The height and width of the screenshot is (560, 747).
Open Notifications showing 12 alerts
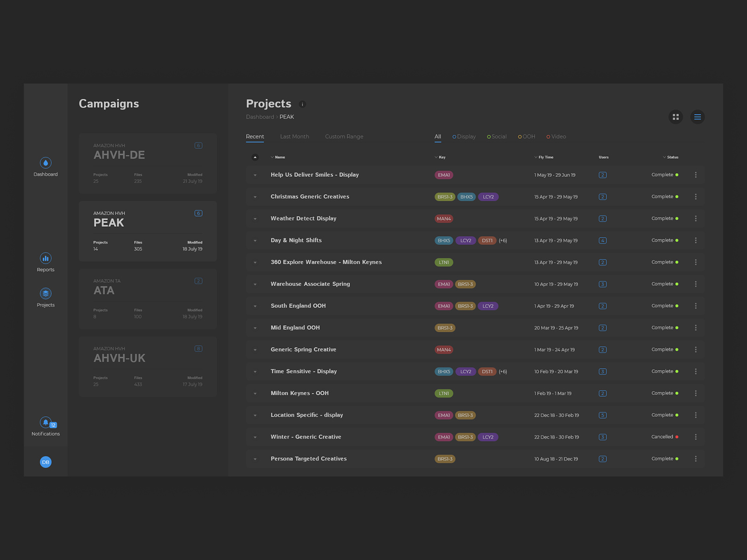pyautogui.click(x=45, y=422)
